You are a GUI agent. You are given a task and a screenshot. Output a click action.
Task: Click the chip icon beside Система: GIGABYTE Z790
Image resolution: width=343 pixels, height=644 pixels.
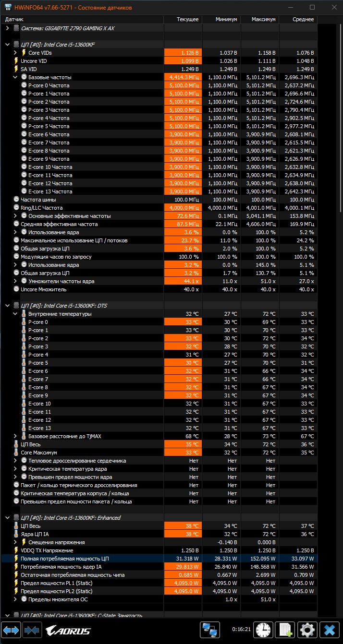coord(16,28)
